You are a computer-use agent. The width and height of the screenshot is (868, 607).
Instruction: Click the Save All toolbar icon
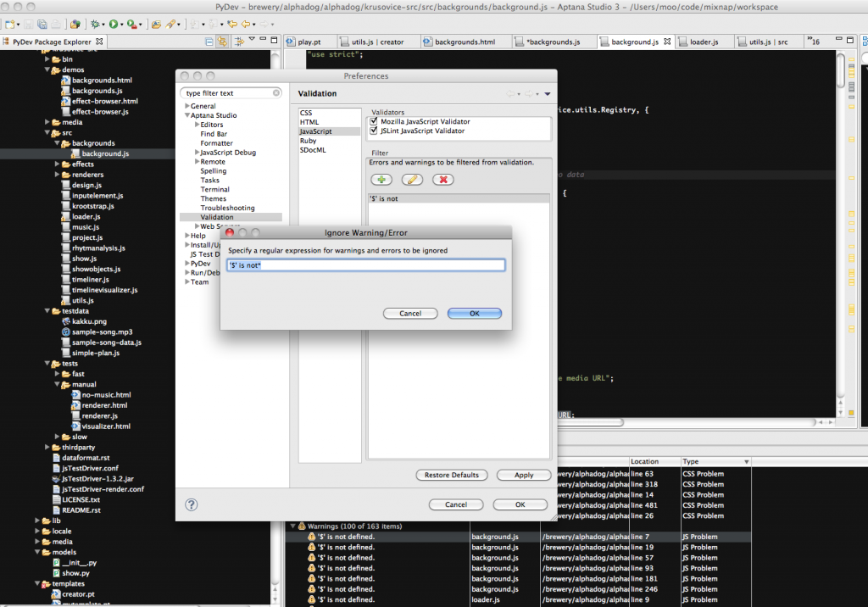pyautogui.click(x=42, y=25)
